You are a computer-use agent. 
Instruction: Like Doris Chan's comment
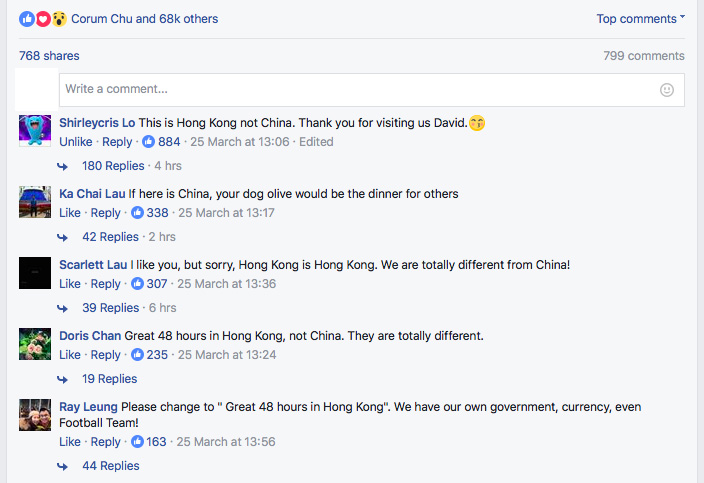pos(70,355)
